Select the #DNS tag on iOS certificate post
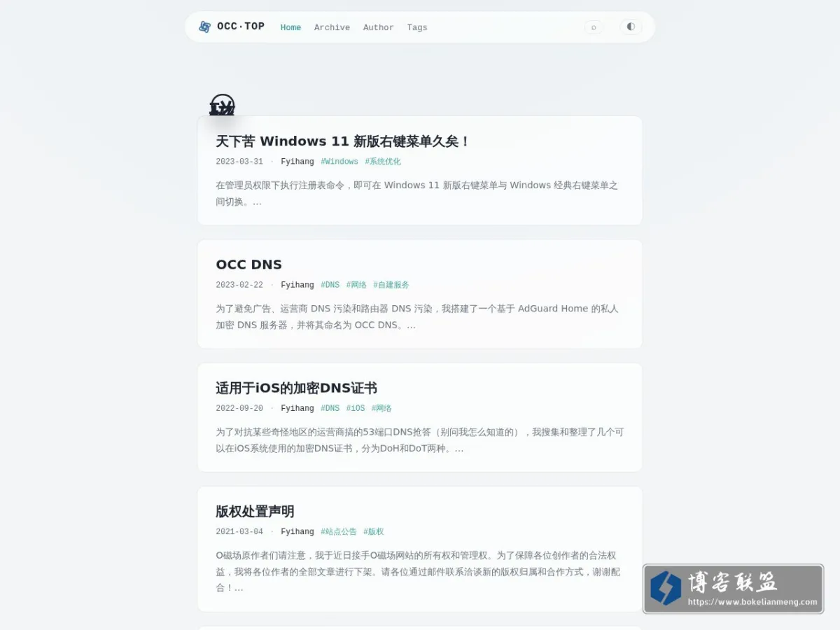Image resolution: width=840 pixels, height=630 pixels. coord(330,408)
